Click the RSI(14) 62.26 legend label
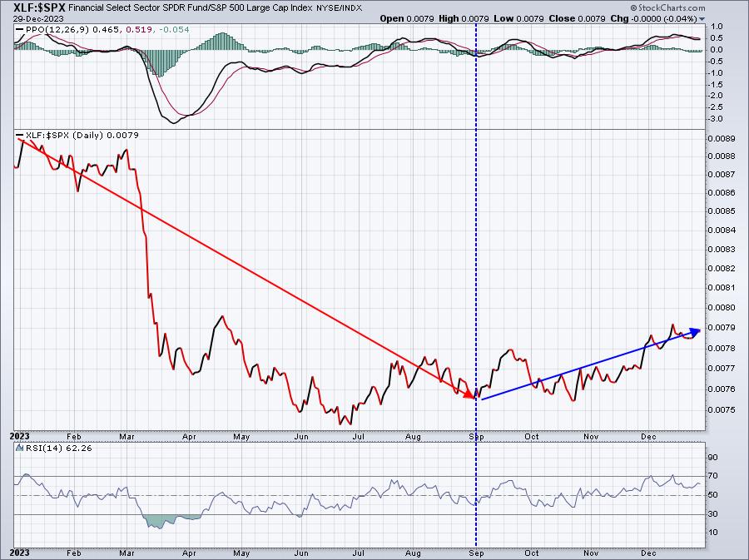749x560 pixels. pos(58,448)
